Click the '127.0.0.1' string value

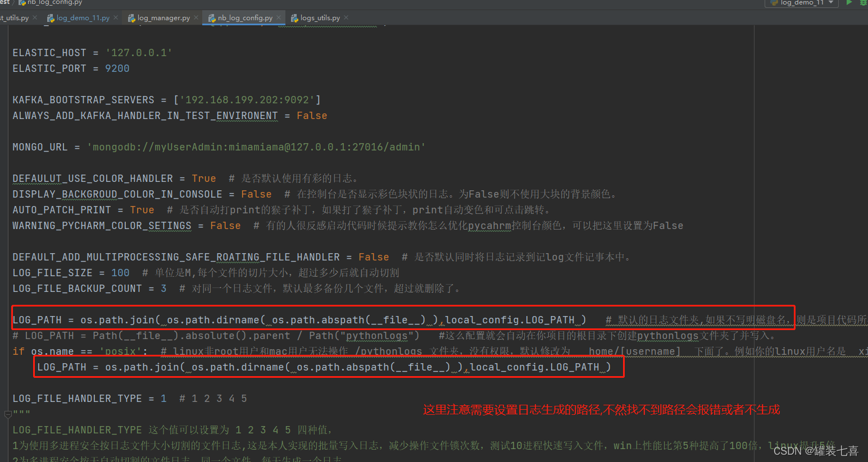pos(139,53)
